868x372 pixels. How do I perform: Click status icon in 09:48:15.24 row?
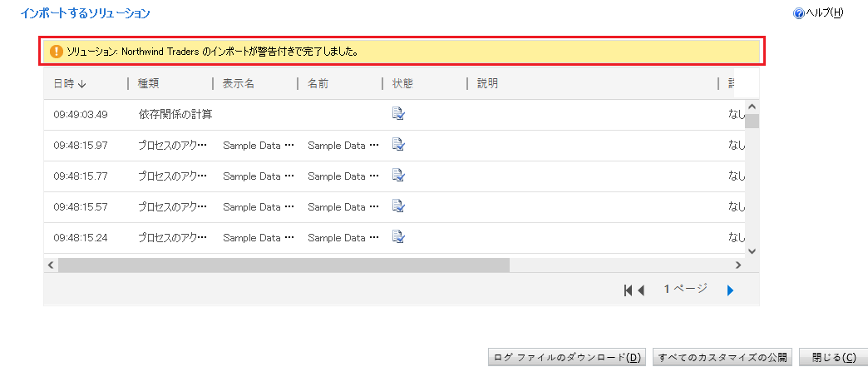[398, 237]
